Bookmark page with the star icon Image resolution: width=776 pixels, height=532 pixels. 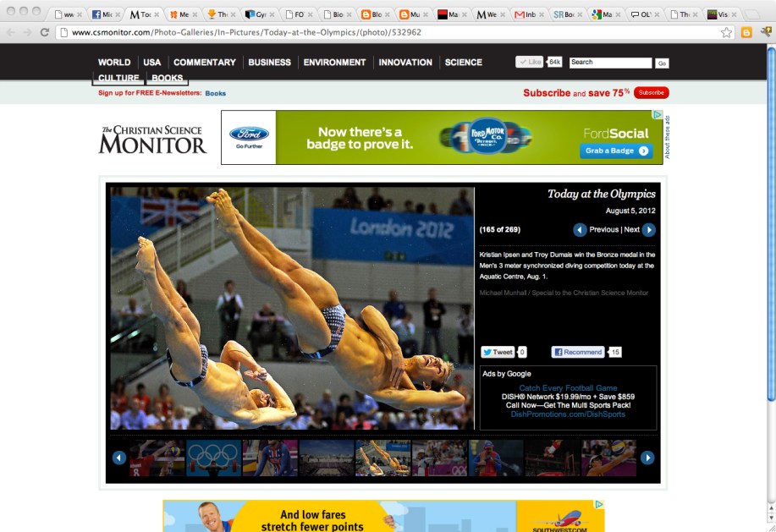click(x=726, y=32)
